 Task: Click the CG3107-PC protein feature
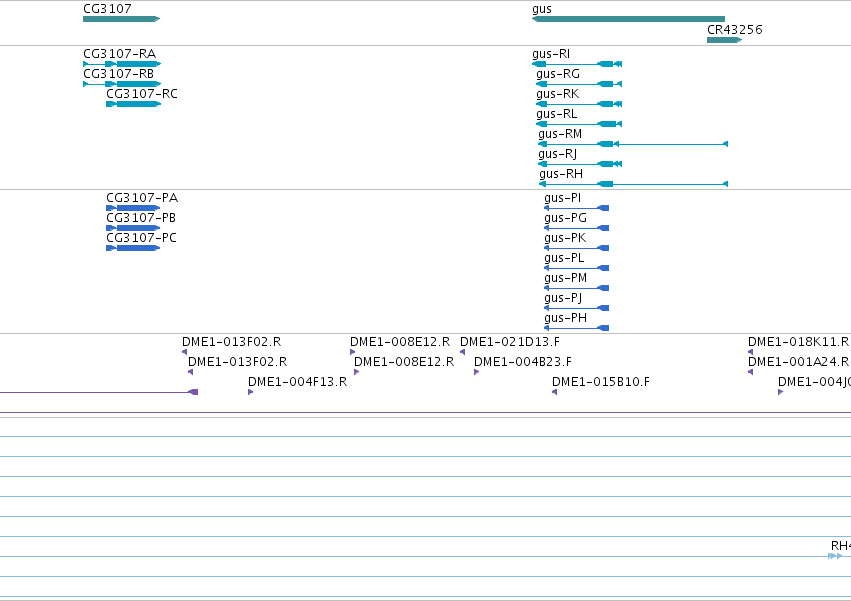pos(133,248)
